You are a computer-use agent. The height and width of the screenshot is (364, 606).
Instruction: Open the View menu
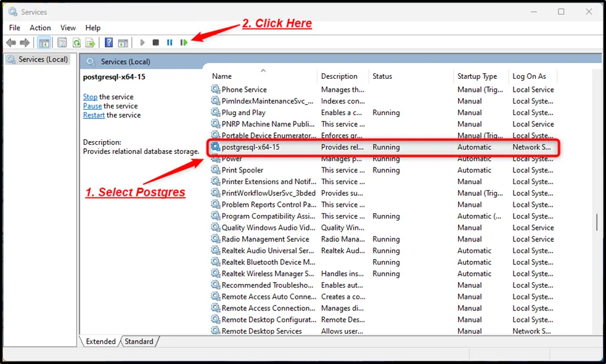(68, 28)
